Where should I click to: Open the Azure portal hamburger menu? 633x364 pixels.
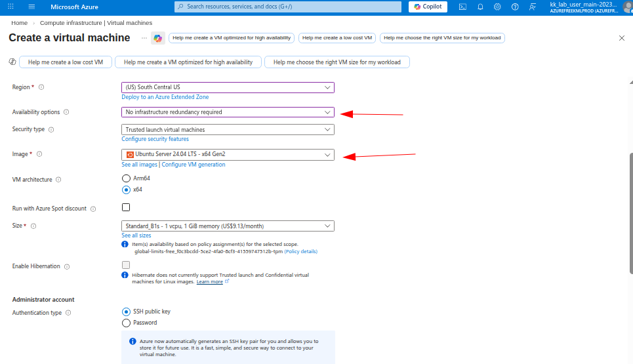click(31, 7)
